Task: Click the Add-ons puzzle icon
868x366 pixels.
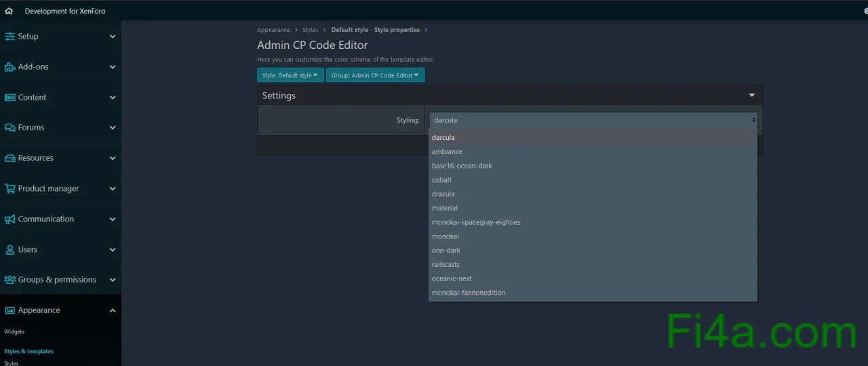Action: point(9,67)
